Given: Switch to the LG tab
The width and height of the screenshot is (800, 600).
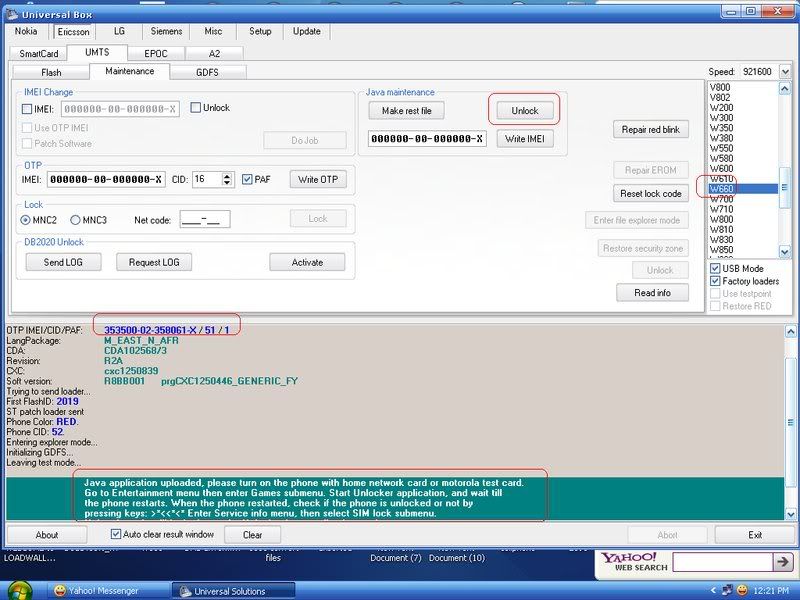Looking at the screenshot, I should (119, 31).
